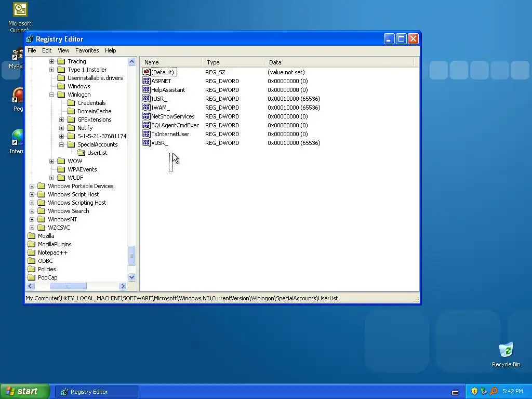Click the Registry Editor title bar icon
532x399 pixels.
point(30,39)
